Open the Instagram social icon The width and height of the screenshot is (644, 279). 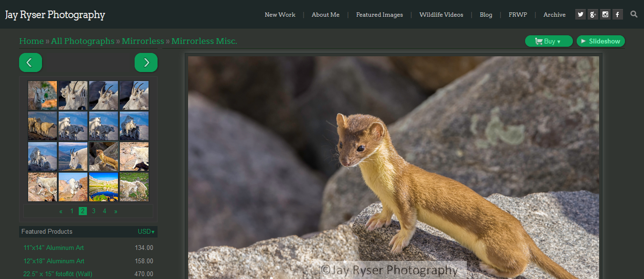point(605,14)
